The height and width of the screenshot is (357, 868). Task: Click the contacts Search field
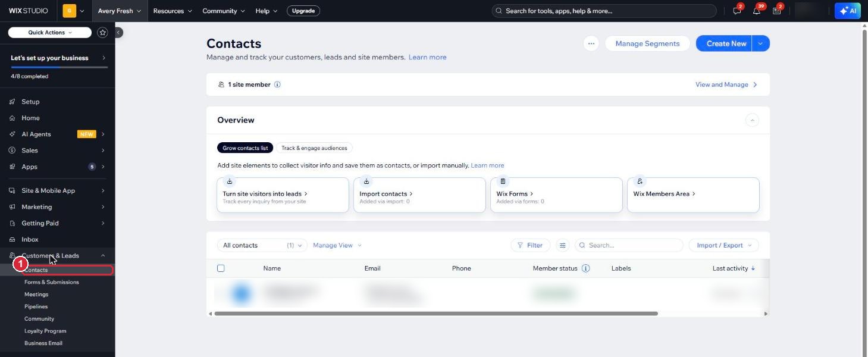point(629,245)
